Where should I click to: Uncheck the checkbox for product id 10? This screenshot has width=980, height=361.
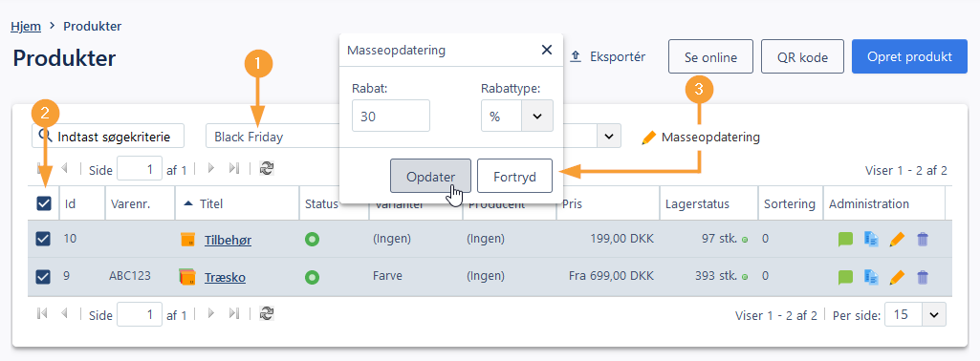(x=43, y=239)
